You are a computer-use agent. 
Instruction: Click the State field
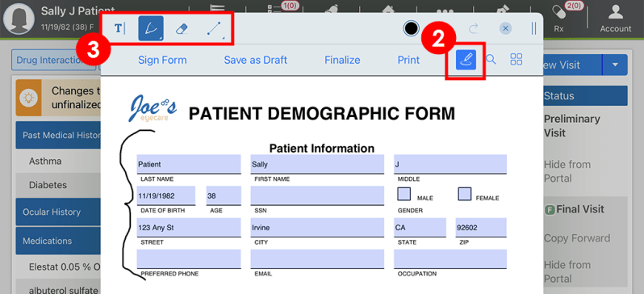[x=420, y=228]
